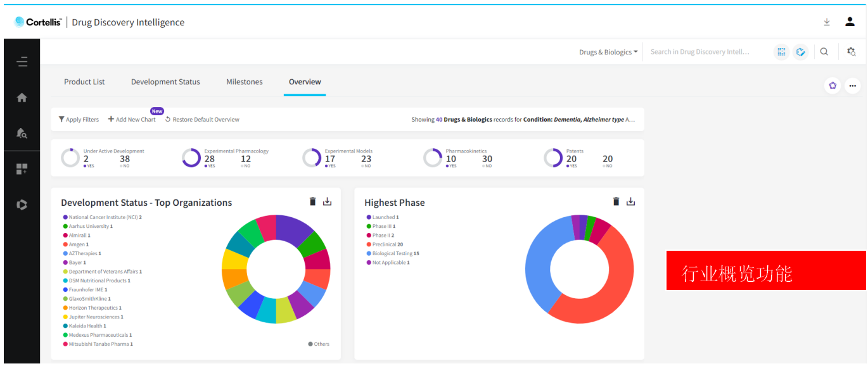Click legend entry "Fraunhofer IME 1"
Image resolution: width=868 pixels, height=366 pixels.
tap(84, 289)
